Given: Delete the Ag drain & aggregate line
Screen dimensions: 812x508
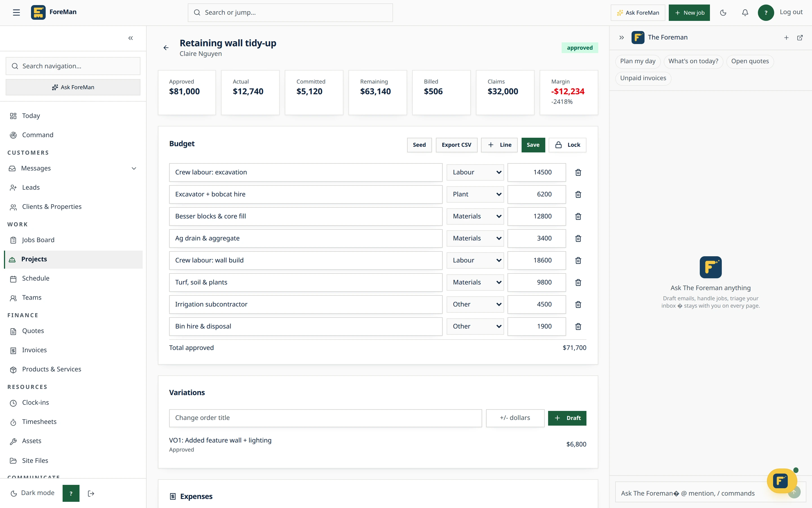Looking at the screenshot, I should 578,238.
